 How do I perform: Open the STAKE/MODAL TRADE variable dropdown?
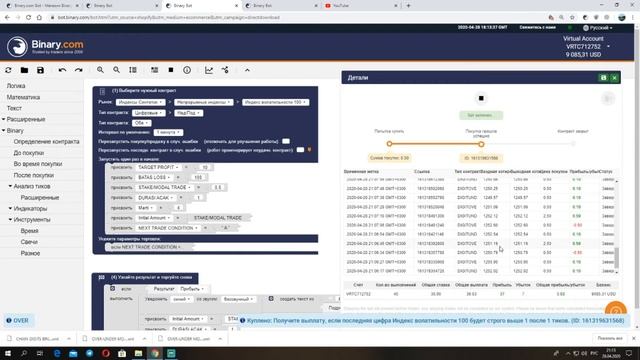(164, 187)
